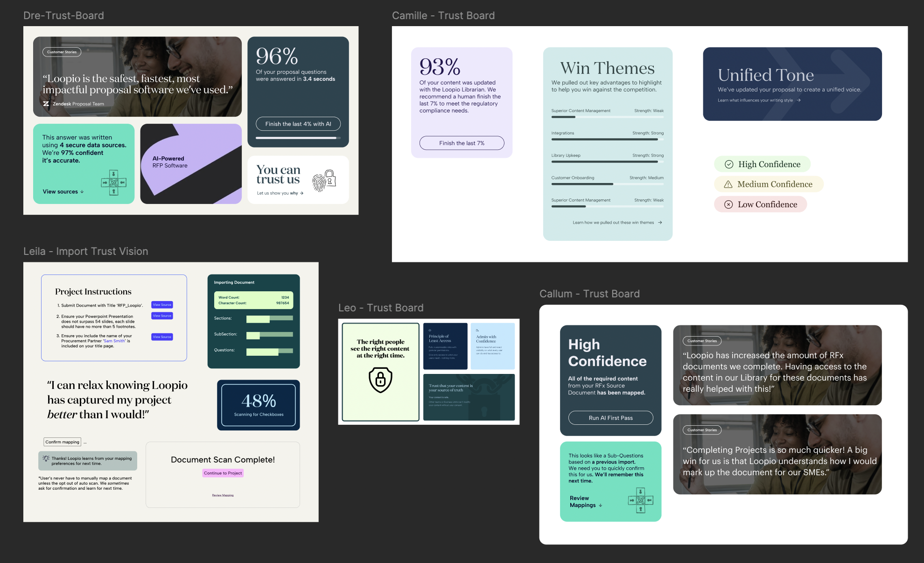Click the 'Continue to Project' button

[223, 473]
